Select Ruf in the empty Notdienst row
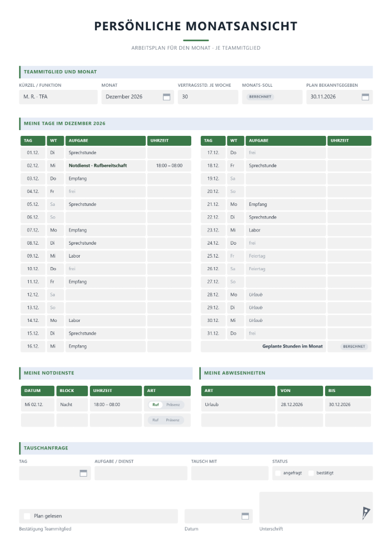 pyautogui.click(x=156, y=420)
